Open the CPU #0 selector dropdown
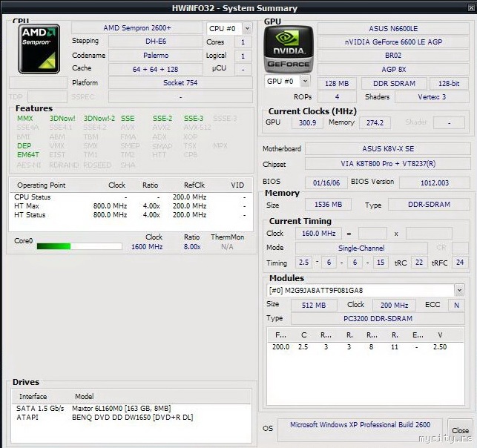Screen dimensions: 477x448 point(247,29)
